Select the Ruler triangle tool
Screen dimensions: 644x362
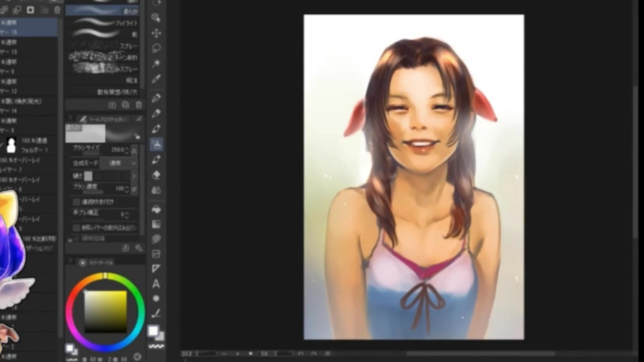(x=156, y=269)
